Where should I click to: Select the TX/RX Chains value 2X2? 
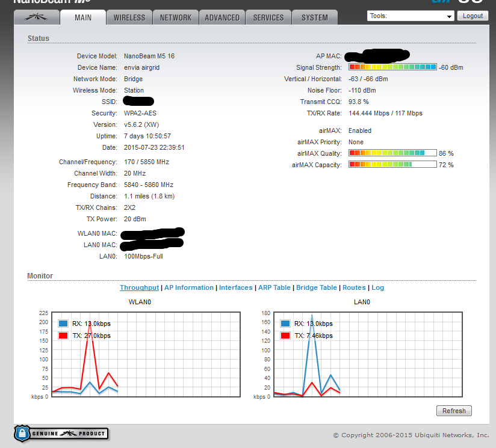tap(129, 207)
